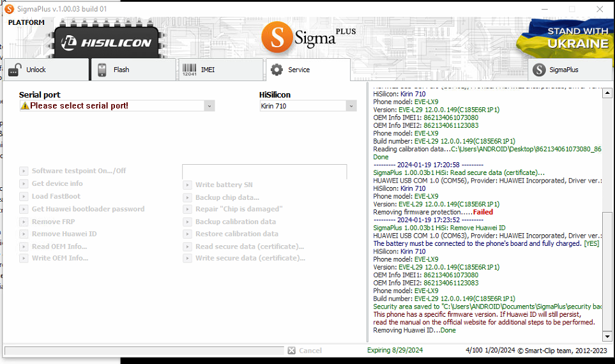
Task: Click arrow icon beside Get device info
Action: [24, 183]
